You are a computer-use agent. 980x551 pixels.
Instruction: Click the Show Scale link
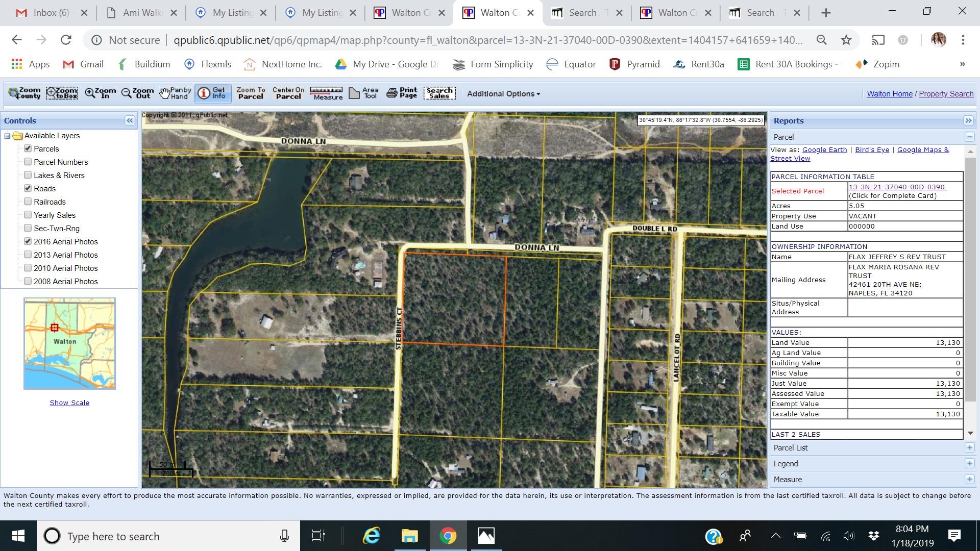click(69, 403)
